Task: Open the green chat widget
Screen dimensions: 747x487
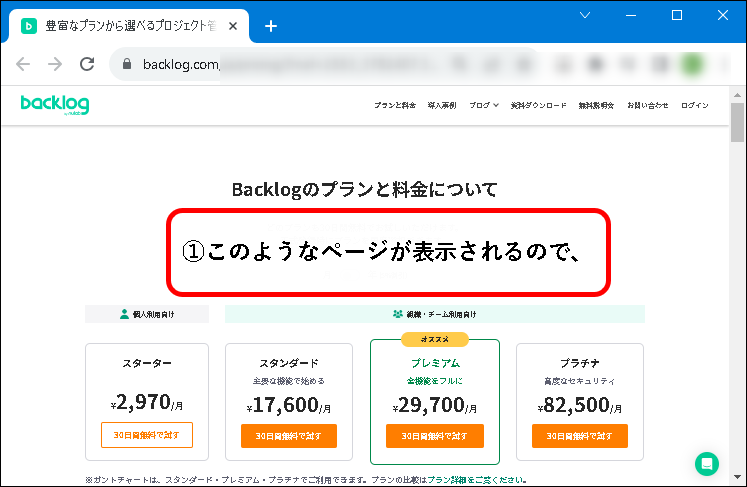Action: 707,464
